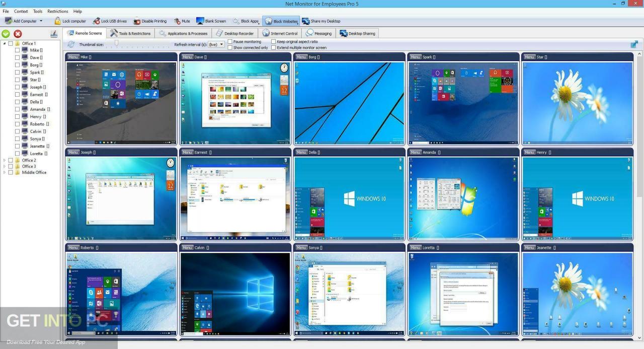Select Della's Windows 10 screen thumbnail

tap(349, 198)
